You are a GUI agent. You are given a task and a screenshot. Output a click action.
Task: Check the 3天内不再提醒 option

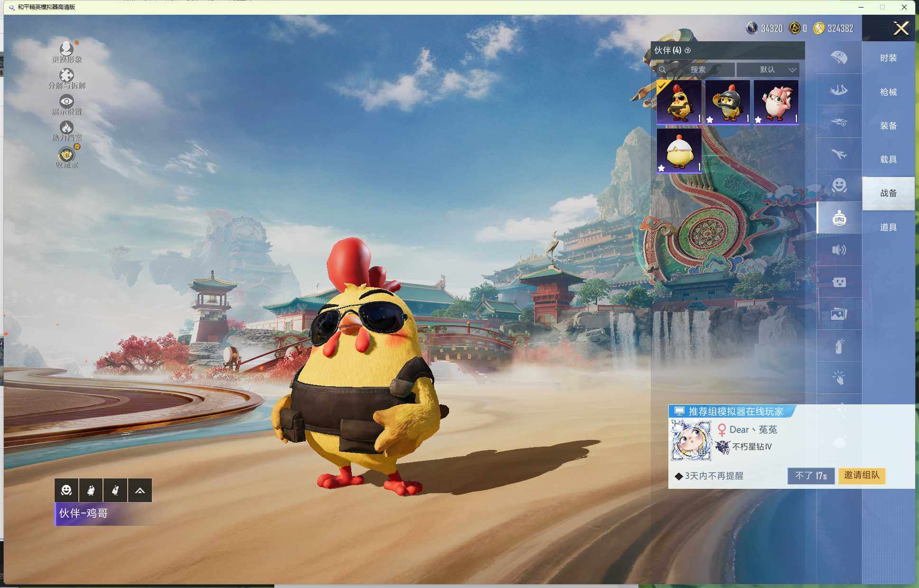click(679, 476)
